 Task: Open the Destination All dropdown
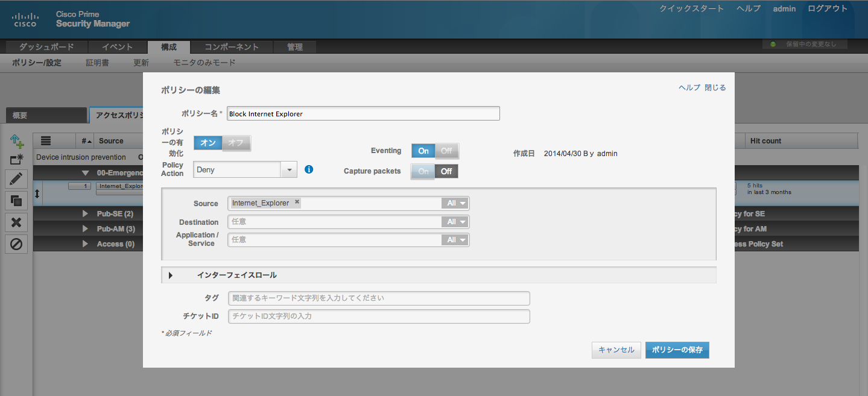click(x=455, y=222)
